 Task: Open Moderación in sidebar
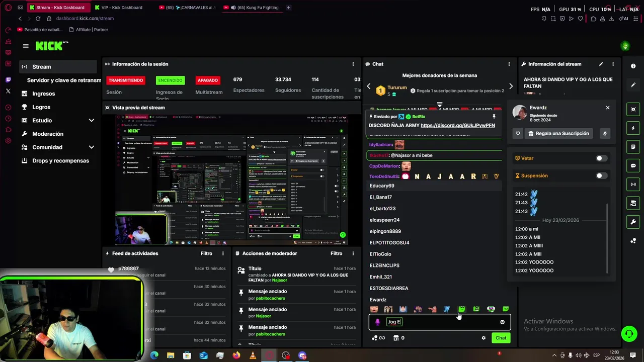(x=48, y=134)
